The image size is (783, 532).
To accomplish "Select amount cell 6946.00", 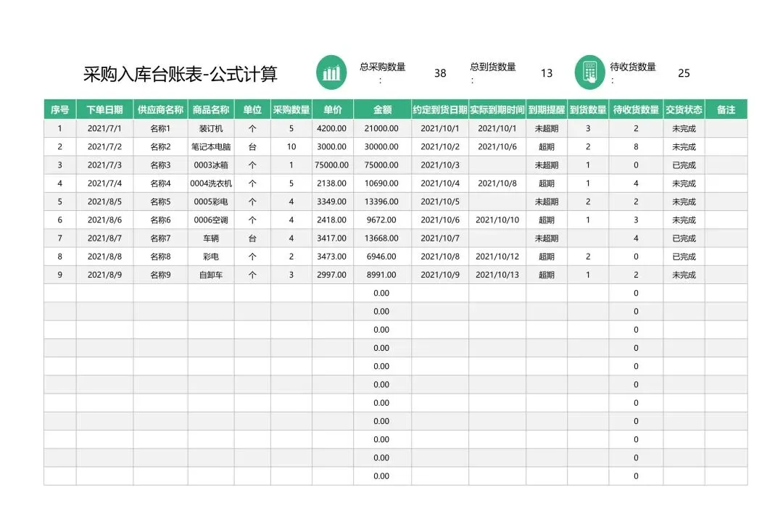I will [x=381, y=257].
